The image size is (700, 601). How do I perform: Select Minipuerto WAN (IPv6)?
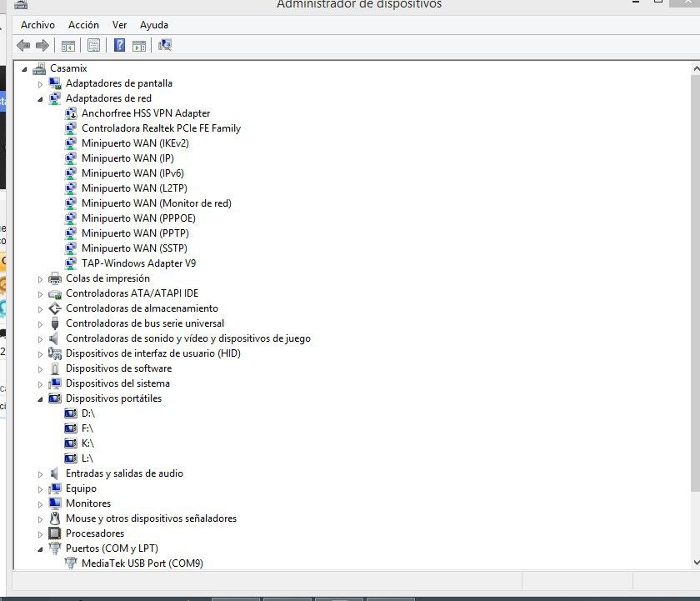tap(132, 173)
